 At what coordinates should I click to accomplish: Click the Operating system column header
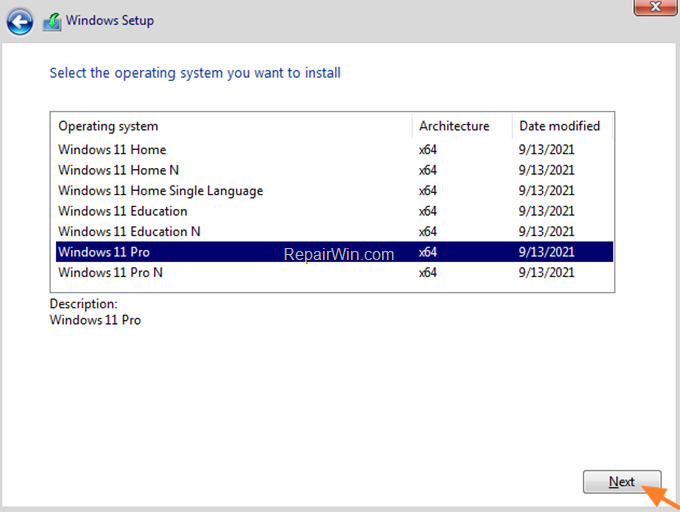[232, 126]
